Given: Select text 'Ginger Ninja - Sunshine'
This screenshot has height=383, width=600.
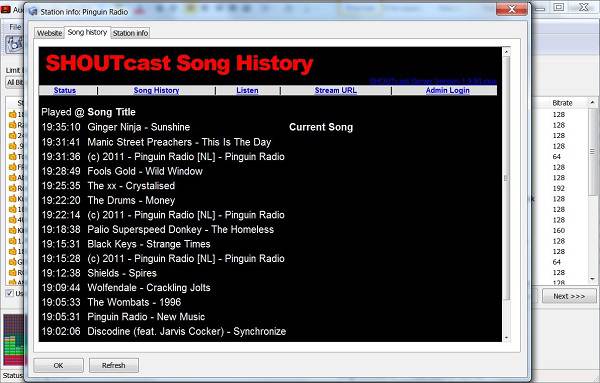Looking at the screenshot, I should click(x=139, y=127).
